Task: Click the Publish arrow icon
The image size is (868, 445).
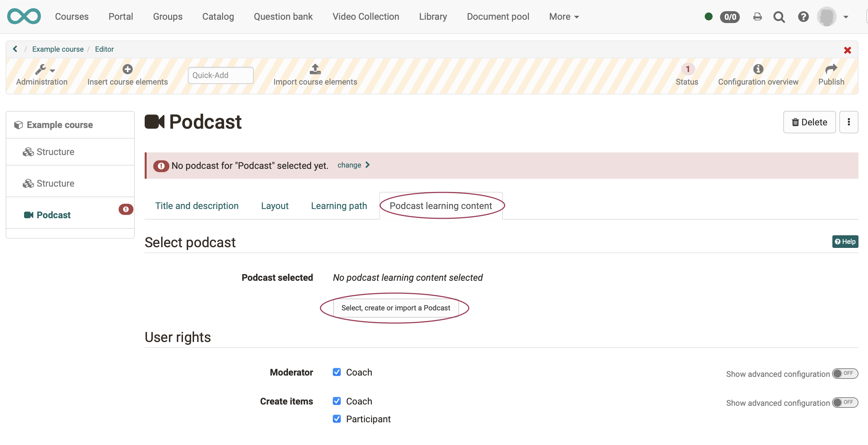Action: pos(831,69)
